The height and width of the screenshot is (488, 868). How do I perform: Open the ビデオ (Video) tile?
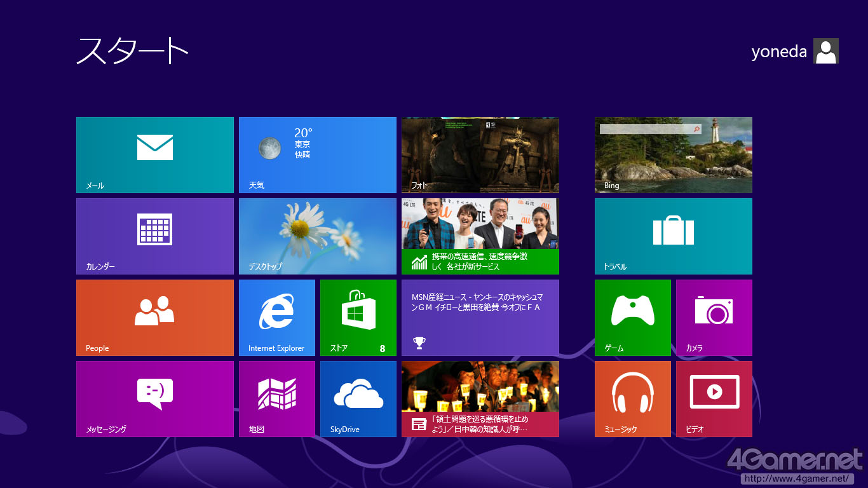click(714, 399)
